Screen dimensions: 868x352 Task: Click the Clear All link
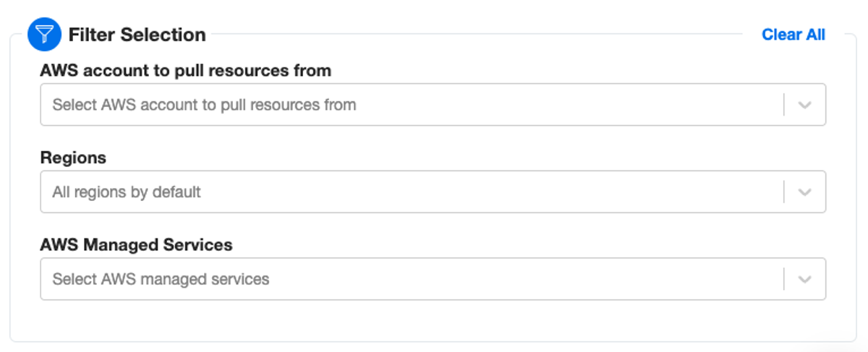click(793, 35)
